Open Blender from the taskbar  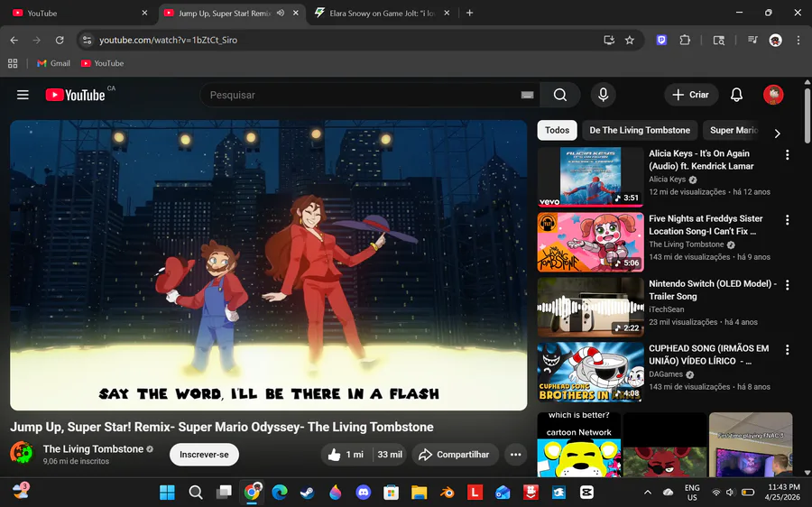[447, 492]
